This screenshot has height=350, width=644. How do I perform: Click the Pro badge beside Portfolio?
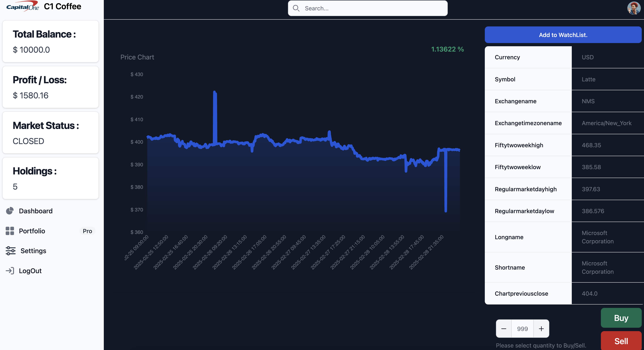pyautogui.click(x=87, y=231)
